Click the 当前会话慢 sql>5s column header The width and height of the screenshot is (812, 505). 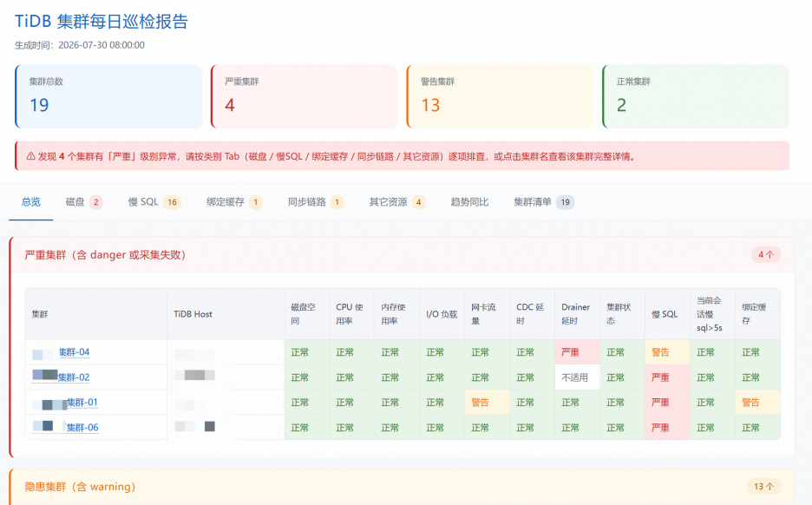tap(712, 314)
